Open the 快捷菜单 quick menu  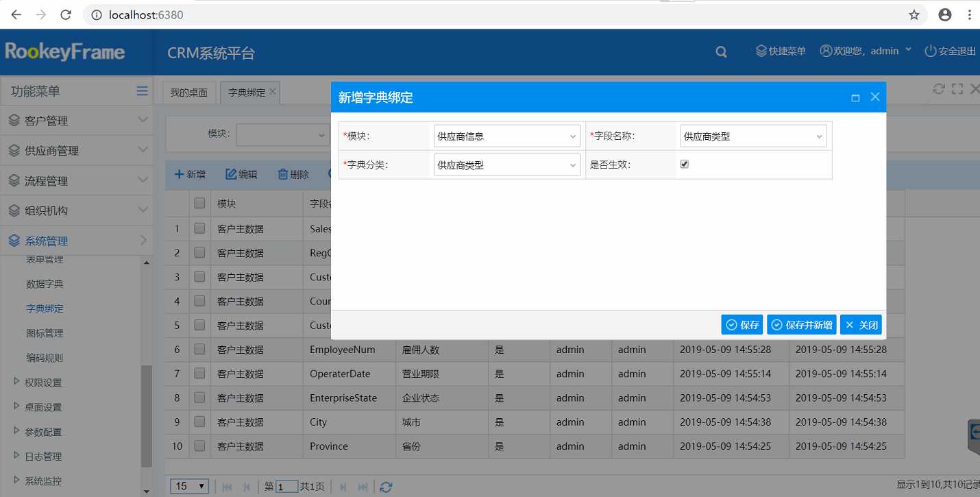point(781,51)
